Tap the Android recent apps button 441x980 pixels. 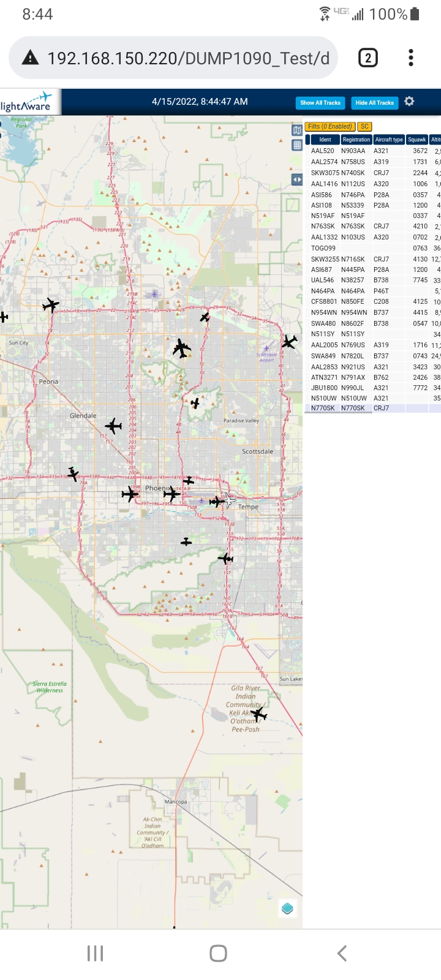coord(95,953)
